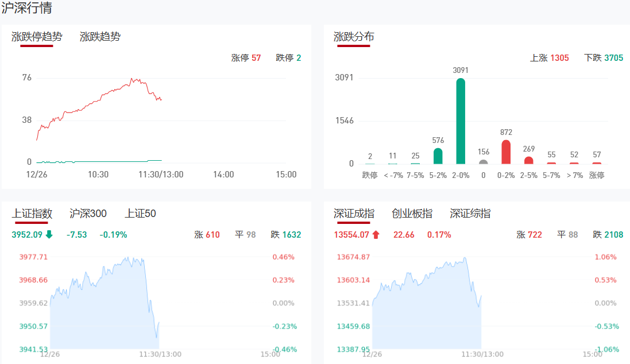Select the 上证指数 tab
This screenshot has width=630, height=364.
point(32,214)
